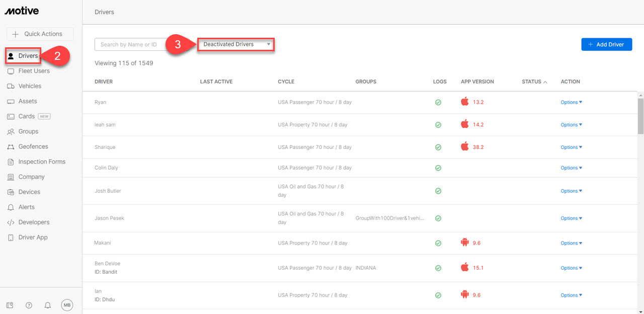Click the logs check icon for Colin Daly

pyautogui.click(x=438, y=168)
